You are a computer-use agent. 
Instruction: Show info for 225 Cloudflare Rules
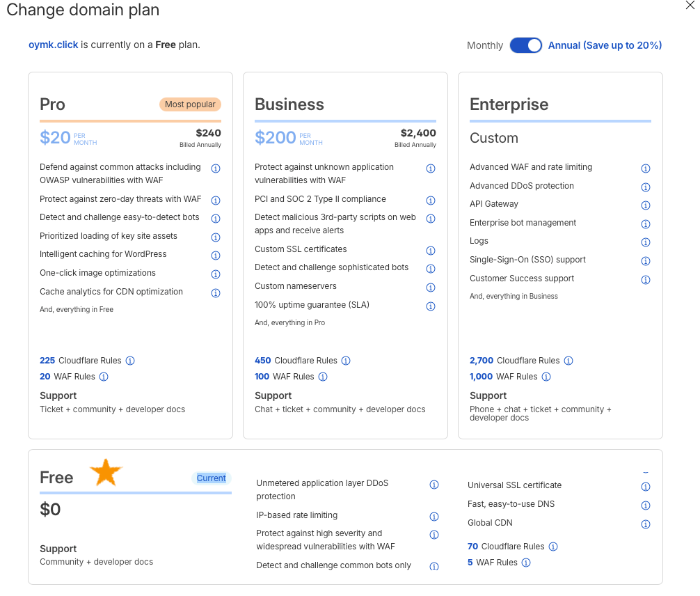click(x=130, y=361)
